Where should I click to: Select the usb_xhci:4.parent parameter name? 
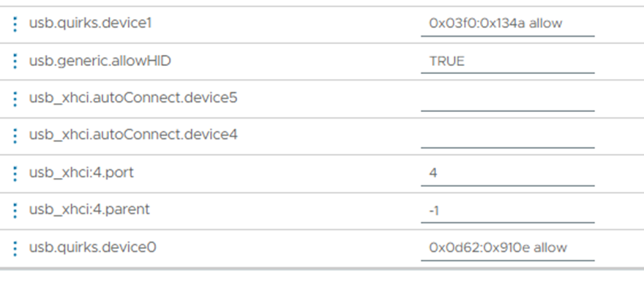[89, 209]
